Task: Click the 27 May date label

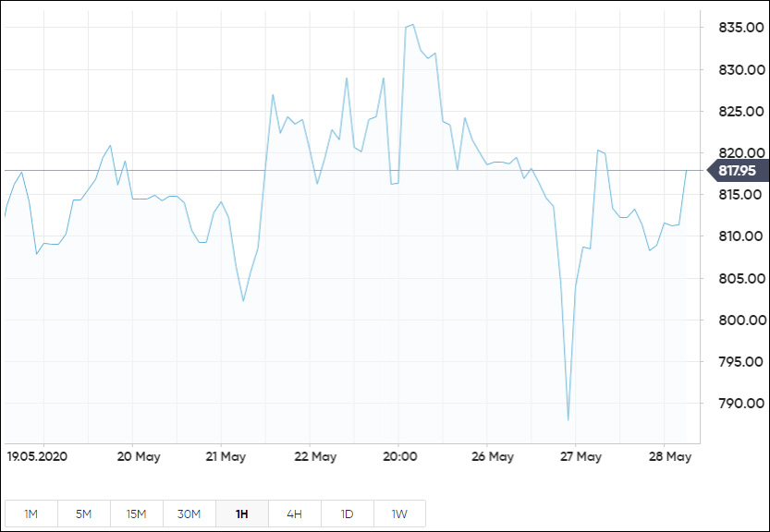Action: [581, 456]
